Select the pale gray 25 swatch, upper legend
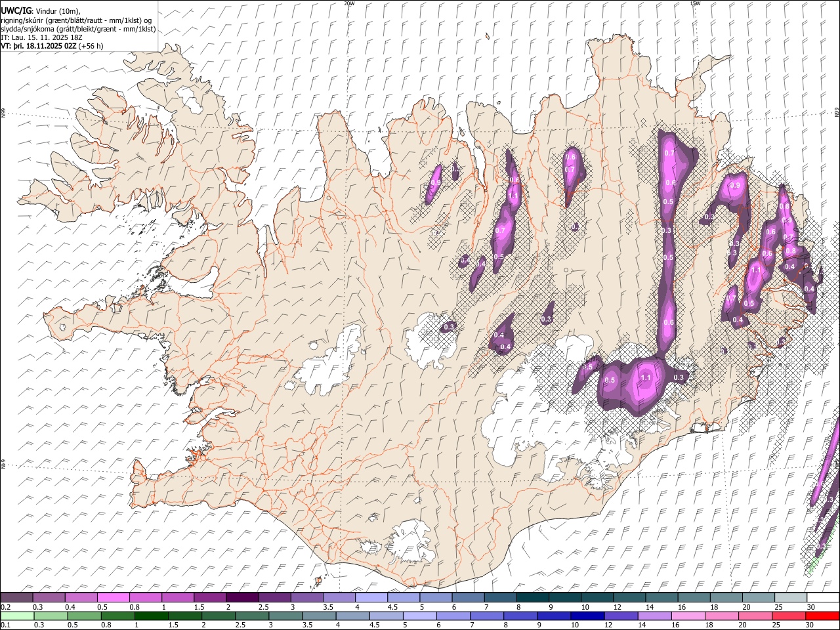Viewport: 840px width, 630px height. (791, 597)
